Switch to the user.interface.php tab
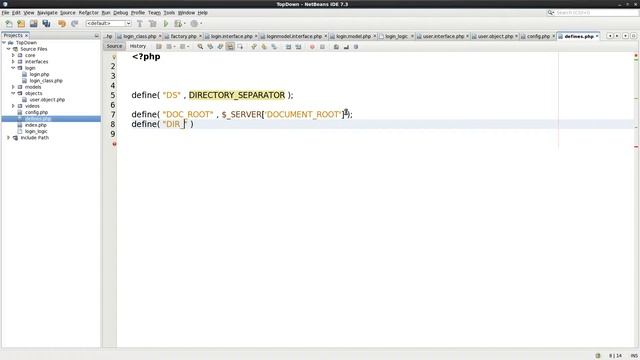 tap(443, 36)
